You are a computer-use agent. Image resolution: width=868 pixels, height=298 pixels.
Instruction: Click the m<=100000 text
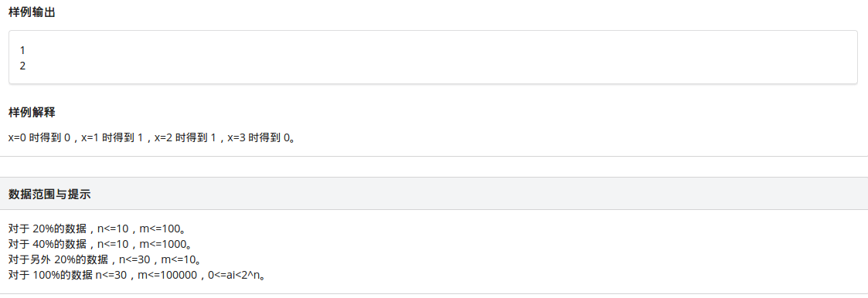click(x=166, y=274)
